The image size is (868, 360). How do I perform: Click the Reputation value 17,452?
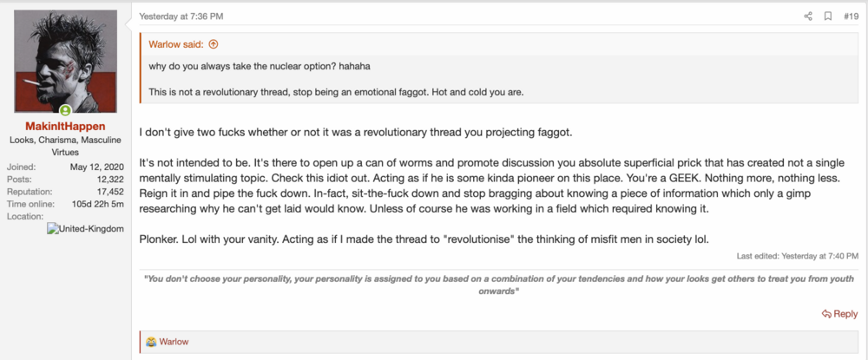click(x=111, y=192)
